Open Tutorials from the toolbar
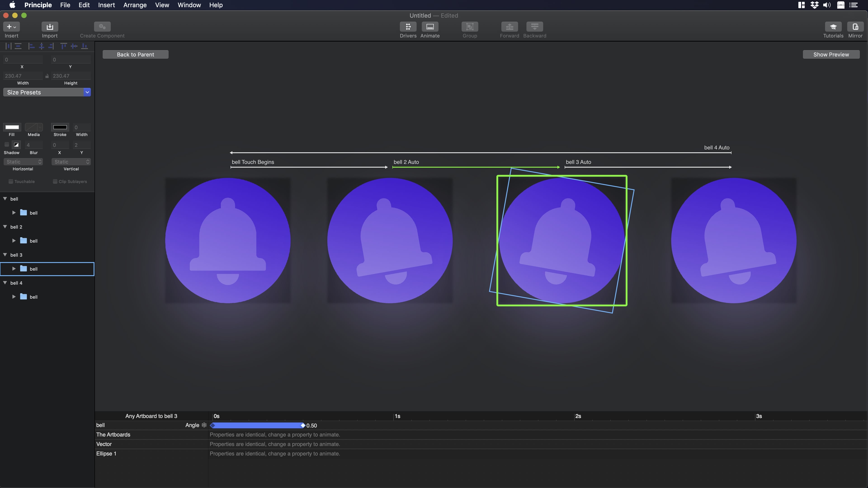The height and width of the screenshot is (488, 868). point(833,27)
